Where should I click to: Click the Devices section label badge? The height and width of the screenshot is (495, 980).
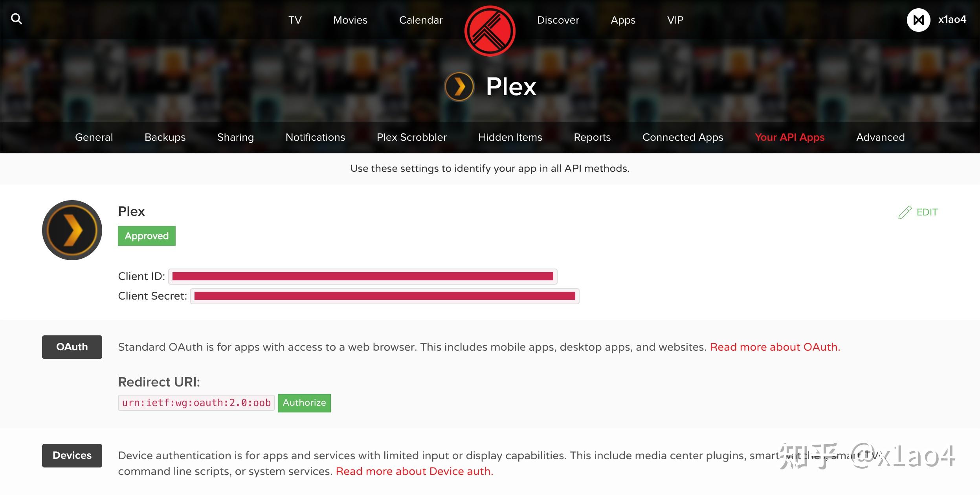pyautogui.click(x=72, y=455)
